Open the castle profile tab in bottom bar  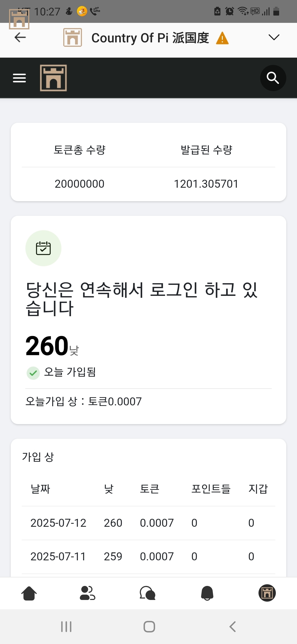click(x=267, y=593)
